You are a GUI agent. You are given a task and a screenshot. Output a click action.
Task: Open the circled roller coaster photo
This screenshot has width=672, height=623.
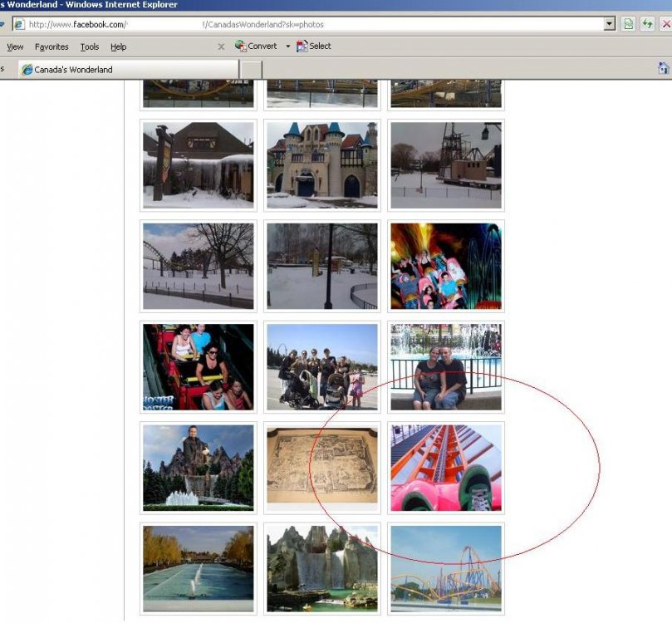click(x=446, y=467)
